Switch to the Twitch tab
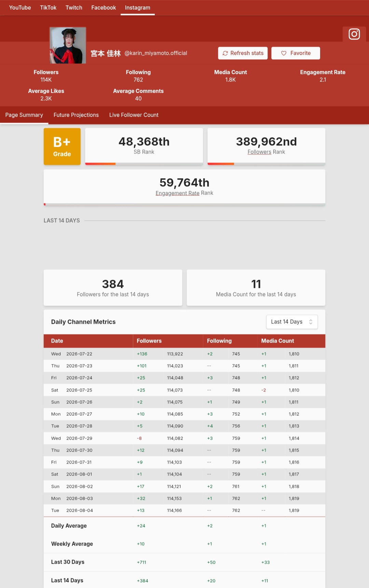Screen dimensions: 369x588 click(74, 8)
